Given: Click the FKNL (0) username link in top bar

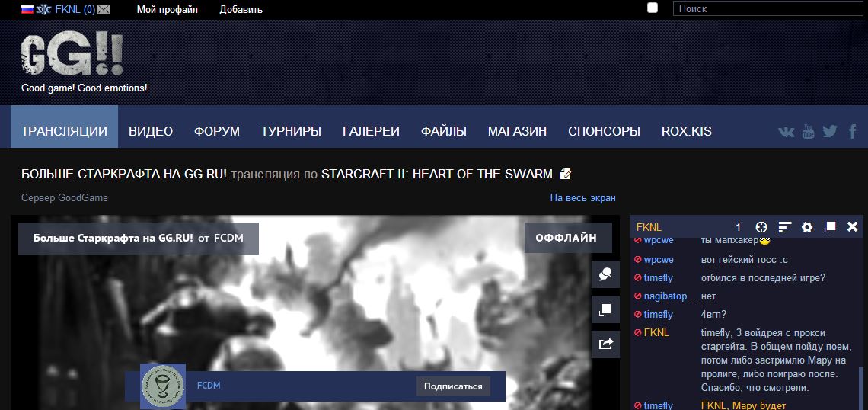Looking at the screenshot, I should (75, 9).
